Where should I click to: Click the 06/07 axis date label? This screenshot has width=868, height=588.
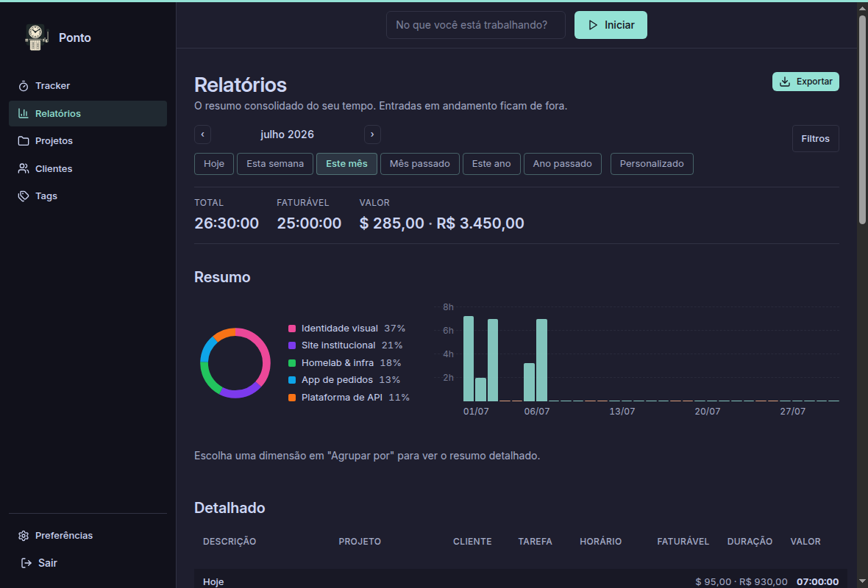point(537,412)
